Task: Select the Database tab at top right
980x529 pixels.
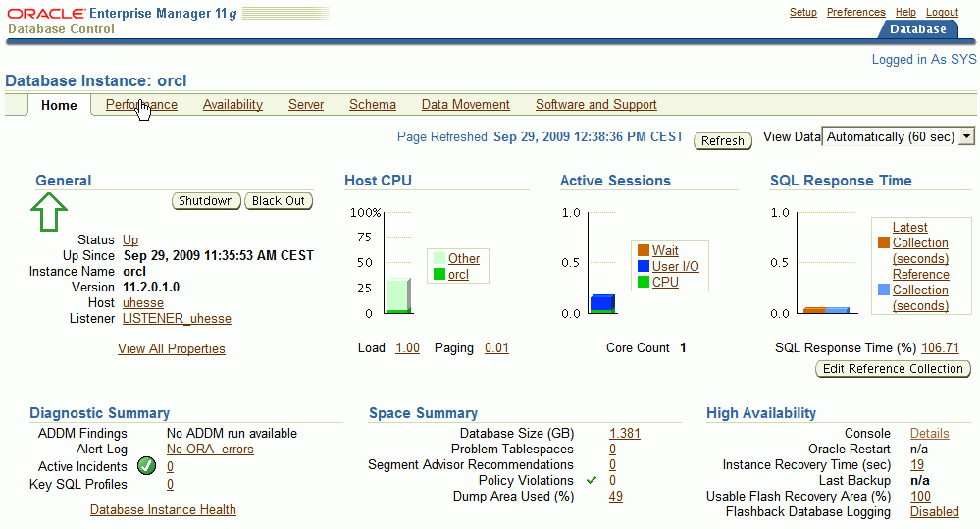Action: tap(917, 29)
